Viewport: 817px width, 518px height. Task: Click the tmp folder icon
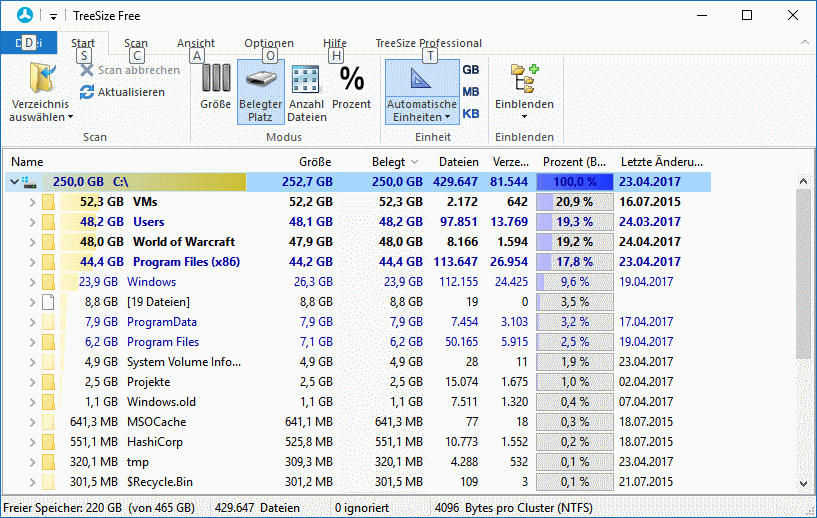(48, 462)
